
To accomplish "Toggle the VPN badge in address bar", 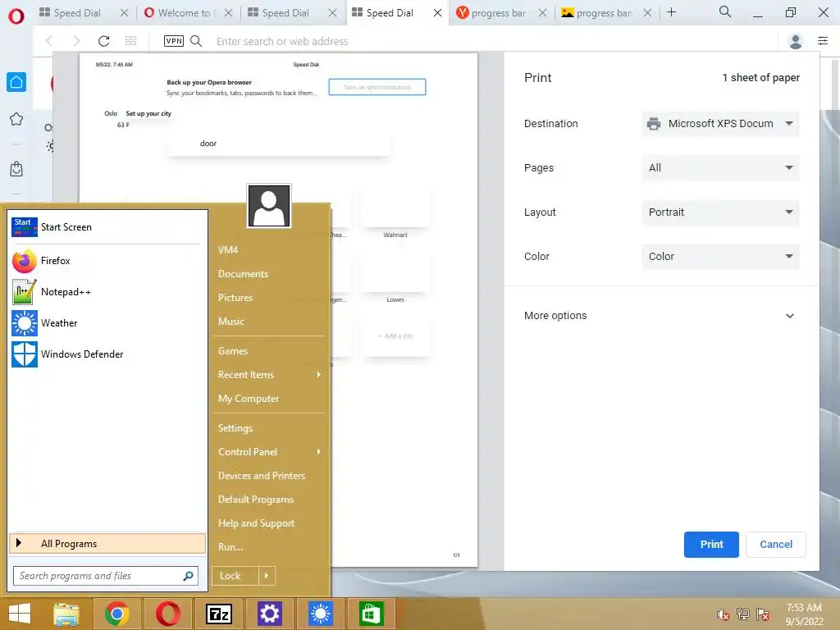I will (x=174, y=41).
